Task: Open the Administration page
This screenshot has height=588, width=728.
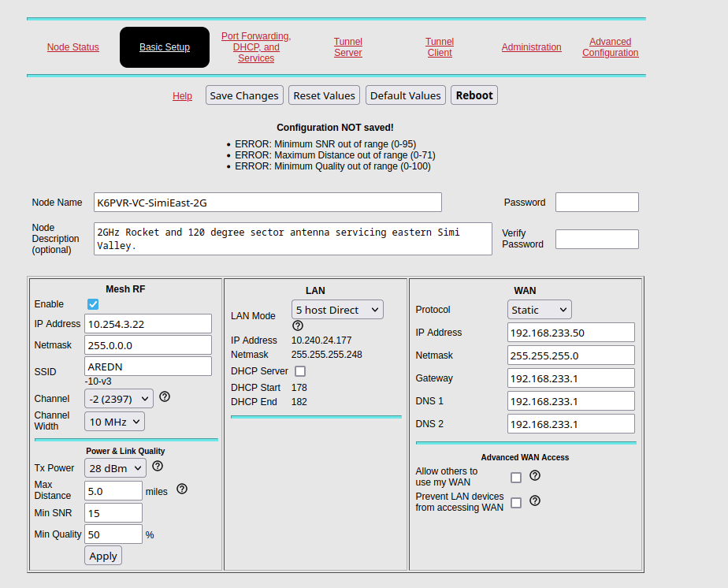Action: (x=531, y=47)
